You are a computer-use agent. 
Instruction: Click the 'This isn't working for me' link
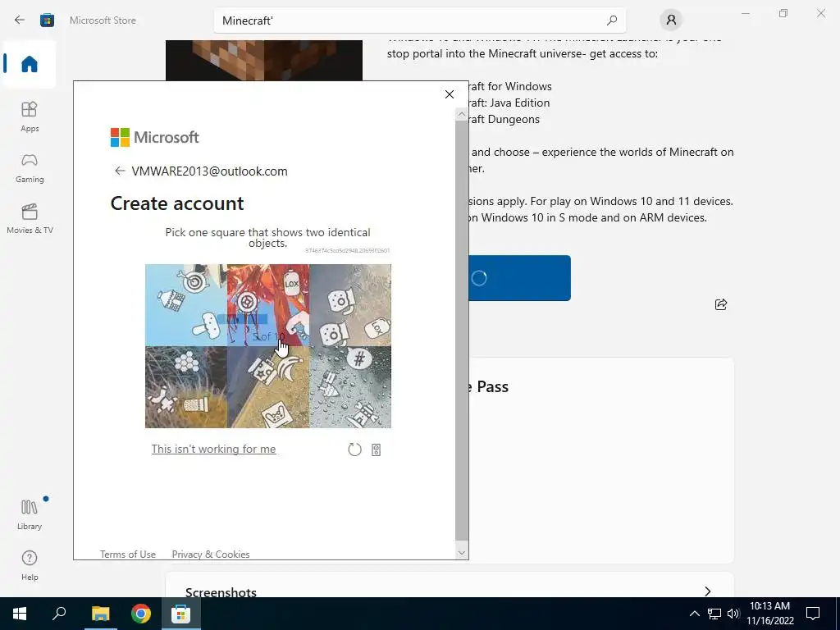tap(214, 449)
